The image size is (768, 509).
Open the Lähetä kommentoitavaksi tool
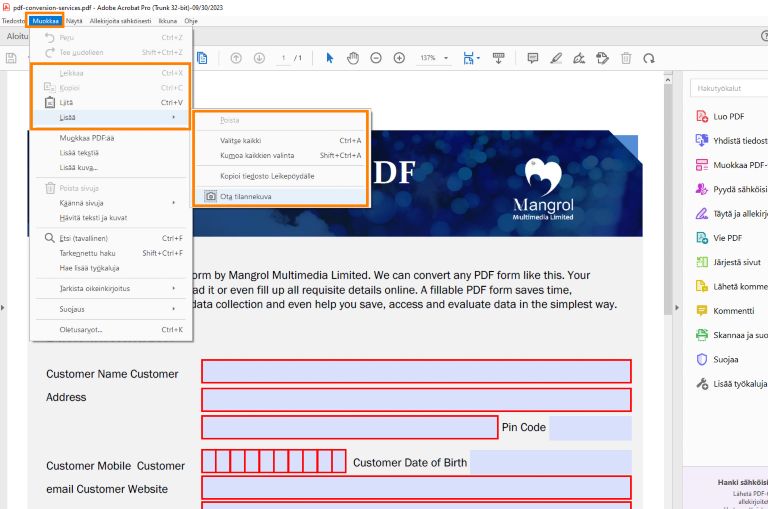(x=731, y=287)
